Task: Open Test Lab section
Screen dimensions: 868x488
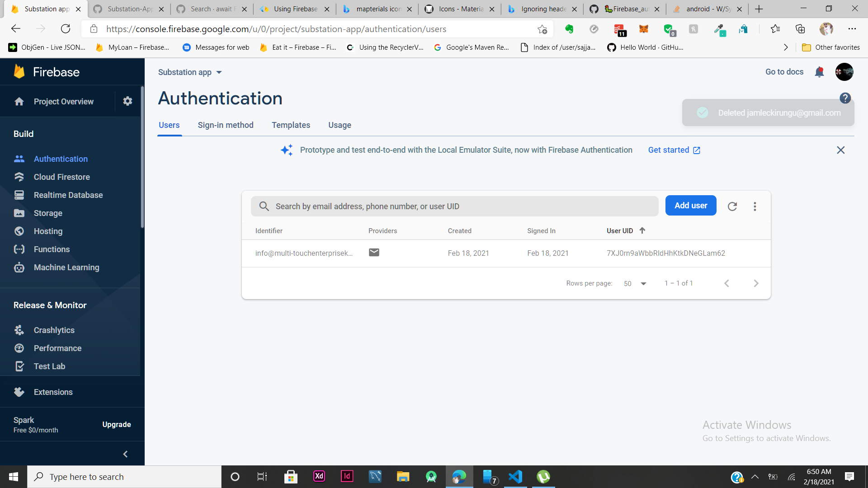Action: coord(49,366)
